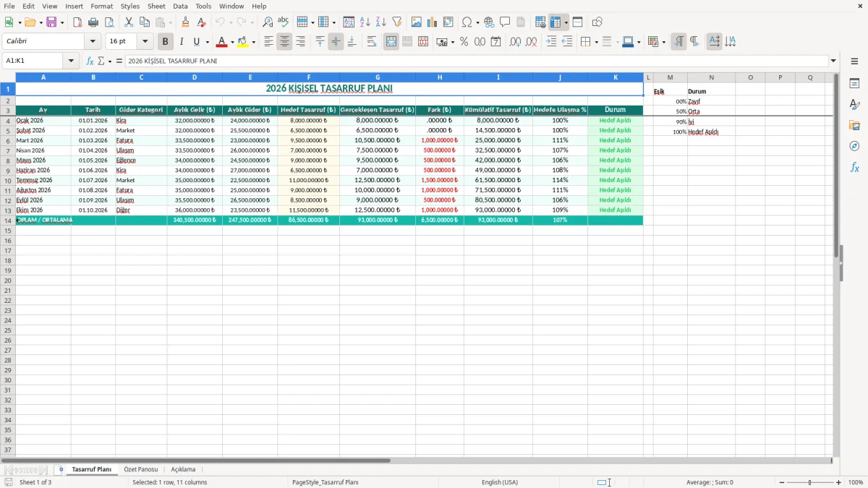The height and width of the screenshot is (488, 868).
Task: Open the sidebar Gallery
Action: [x=854, y=126]
